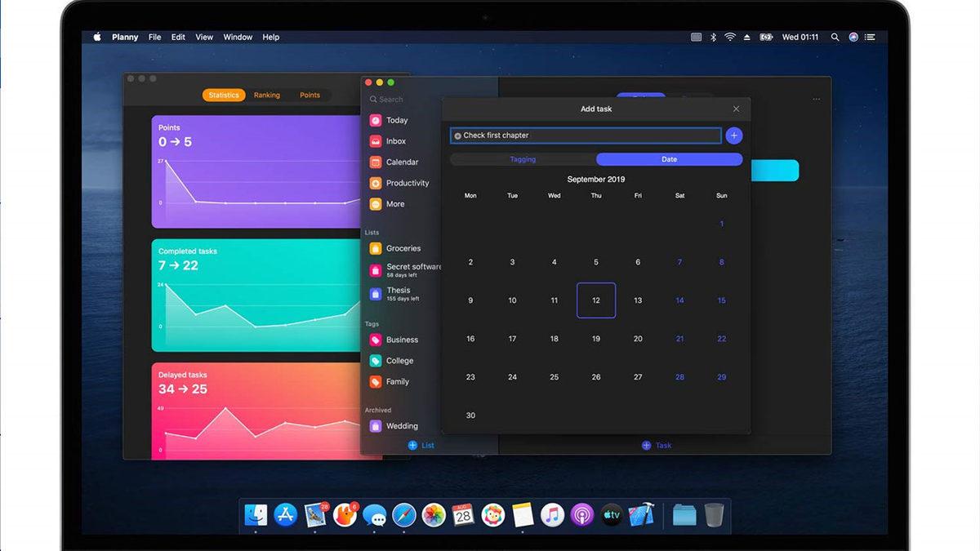Select the Date segment in Add task
This screenshot has width=980, height=551.
pyautogui.click(x=669, y=159)
